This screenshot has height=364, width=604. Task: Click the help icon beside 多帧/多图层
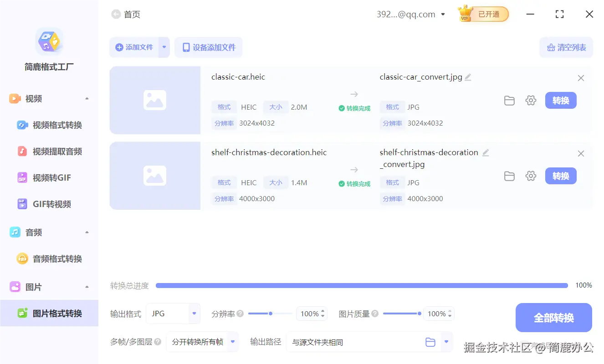click(x=158, y=342)
